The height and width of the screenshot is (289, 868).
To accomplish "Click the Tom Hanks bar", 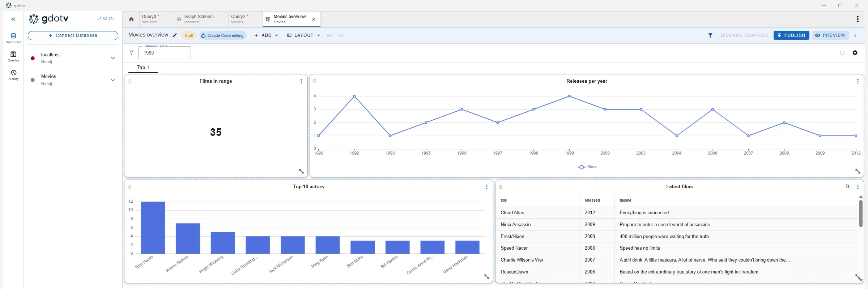I will (x=153, y=228).
